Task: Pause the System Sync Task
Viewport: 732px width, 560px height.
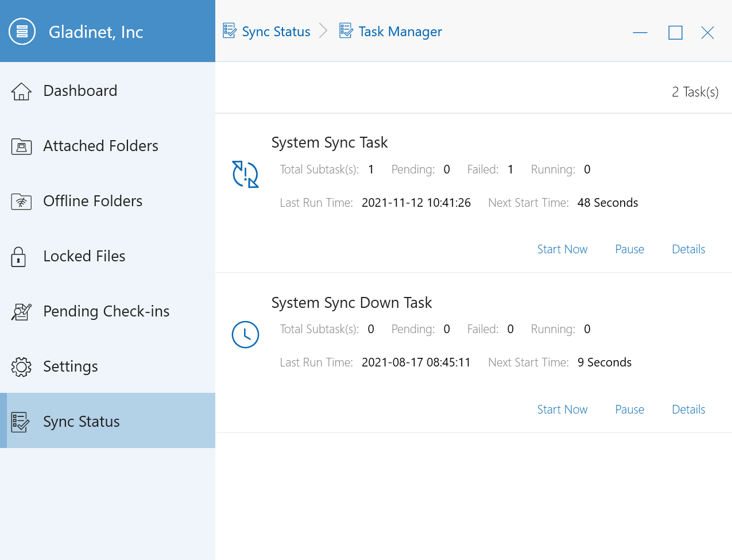Action: click(x=629, y=249)
